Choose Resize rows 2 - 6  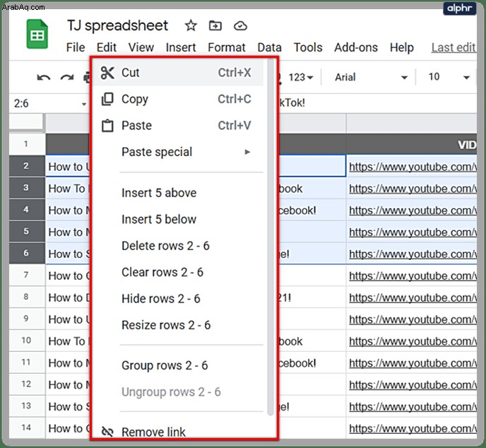click(166, 325)
